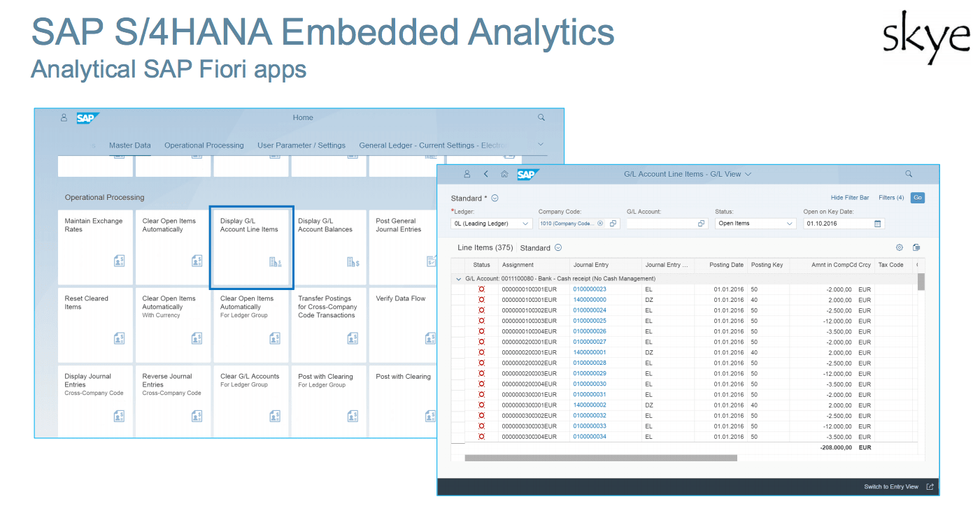Click home icon in Line Items header
This screenshot has width=980, height=506.
(x=504, y=174)
